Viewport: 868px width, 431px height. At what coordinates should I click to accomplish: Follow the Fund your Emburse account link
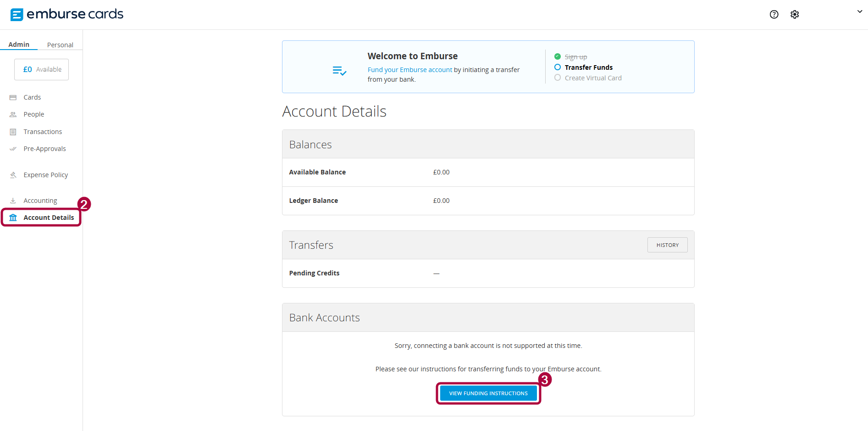pos(410,70)
